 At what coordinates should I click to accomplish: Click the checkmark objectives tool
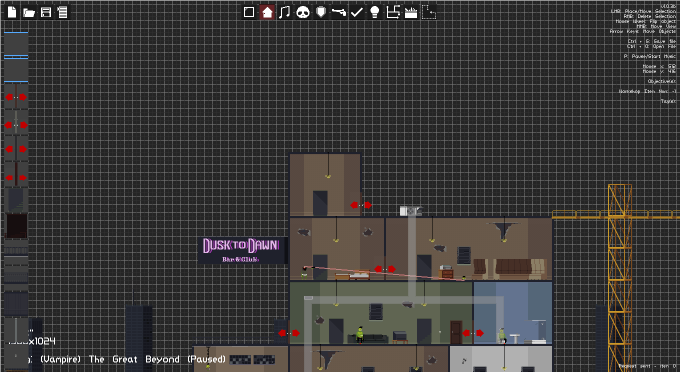pyautogui.click(x=356, y=12)
